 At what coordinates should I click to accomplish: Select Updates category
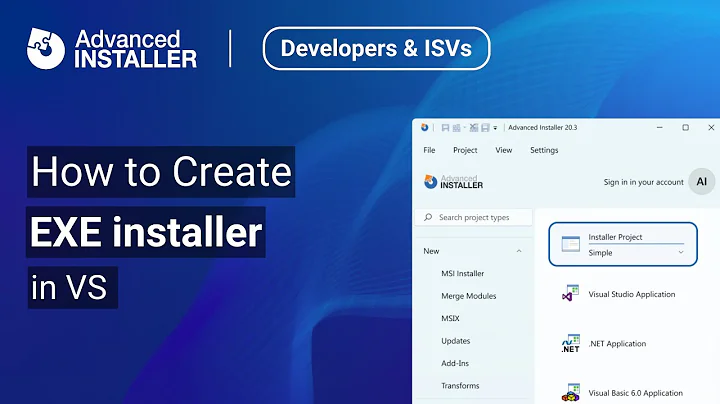point(456,341)
